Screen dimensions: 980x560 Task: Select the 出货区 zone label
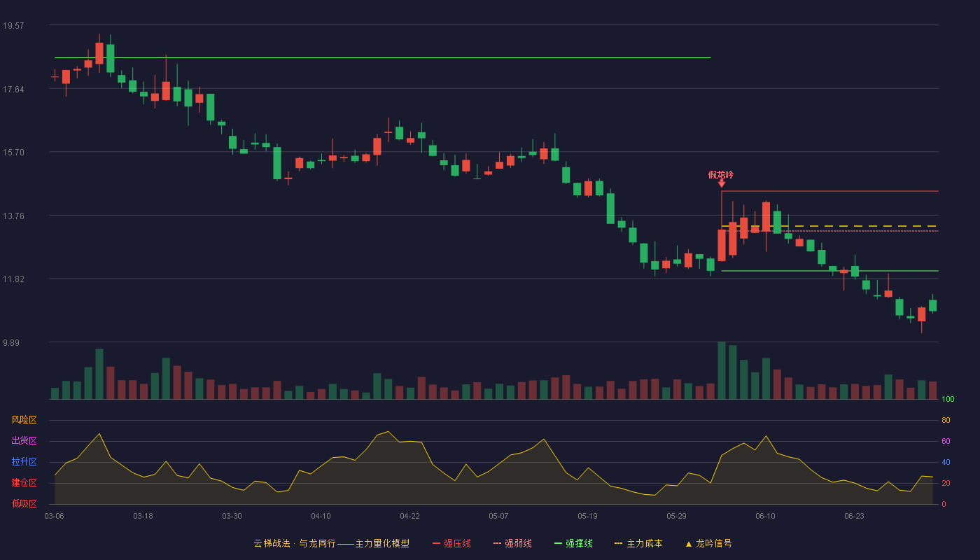pyautogui.click(x=24, y=441)
